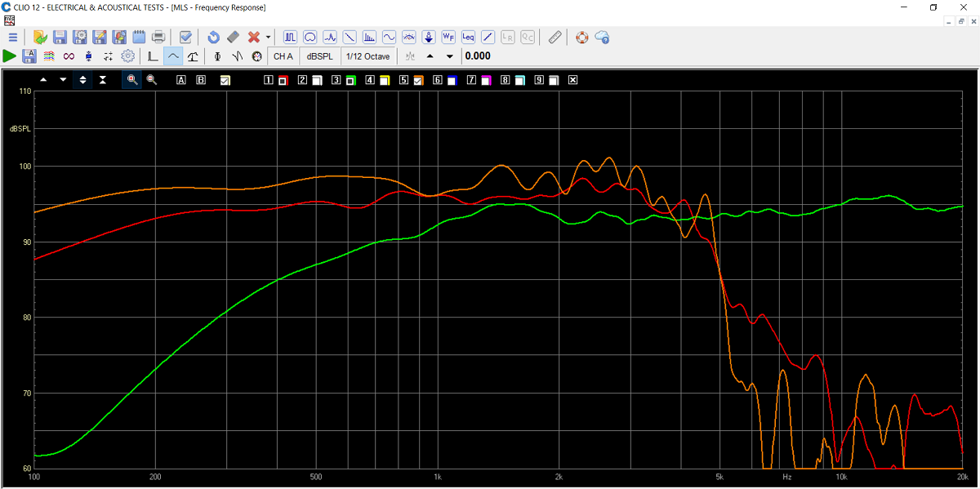
Task: Click the curve-over-baseline icon
Action: (193, 56)
